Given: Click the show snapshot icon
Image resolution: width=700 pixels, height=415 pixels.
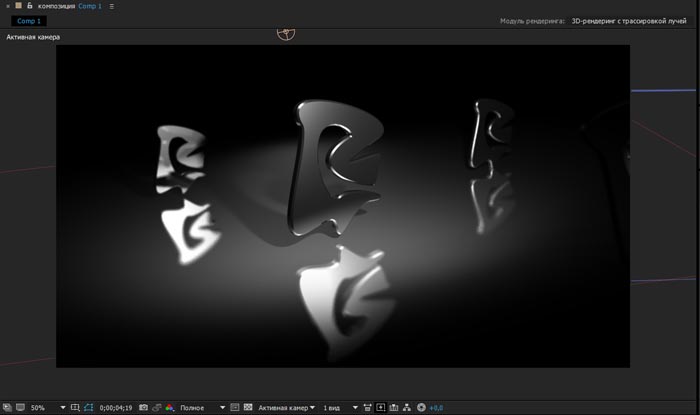Looking at the screenshot, I should tap(157, 407).
